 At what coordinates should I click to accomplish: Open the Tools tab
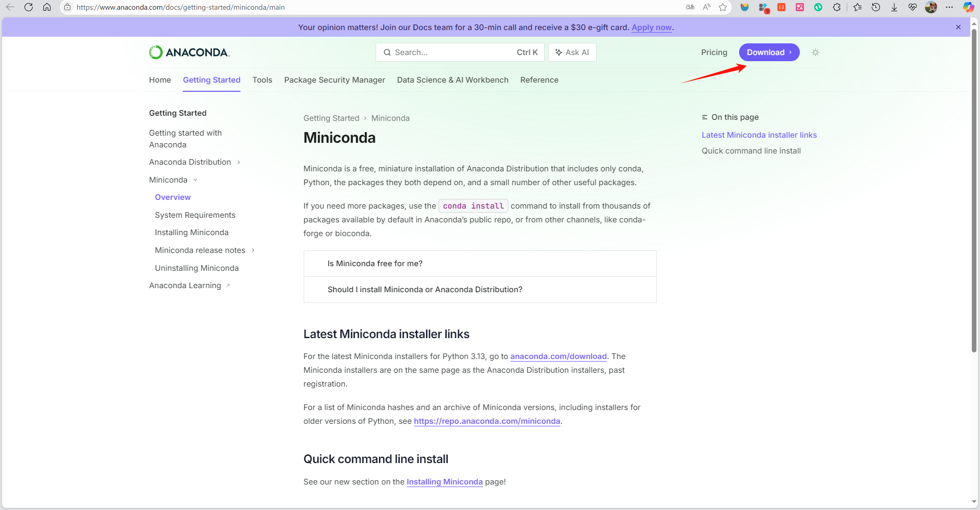coord(262,80)
